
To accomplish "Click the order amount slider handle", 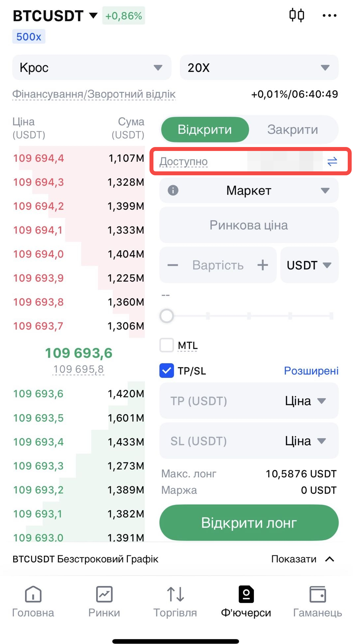I will click(167, 316).
